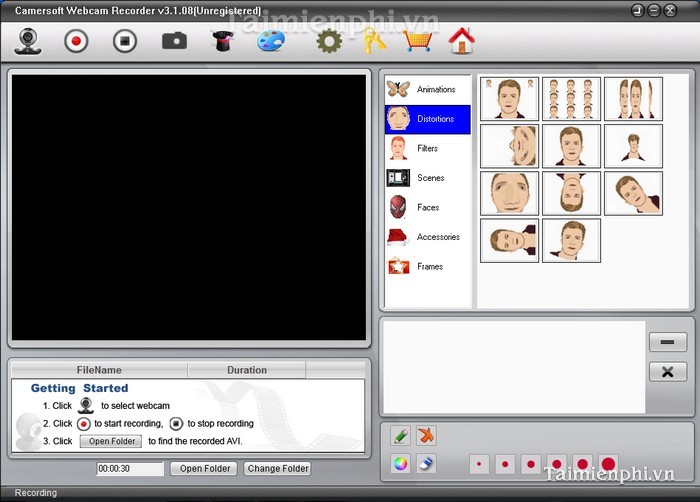Select the Distortions effects category
The height and width of the screenshot is (502, 700).
click(428, 119)
